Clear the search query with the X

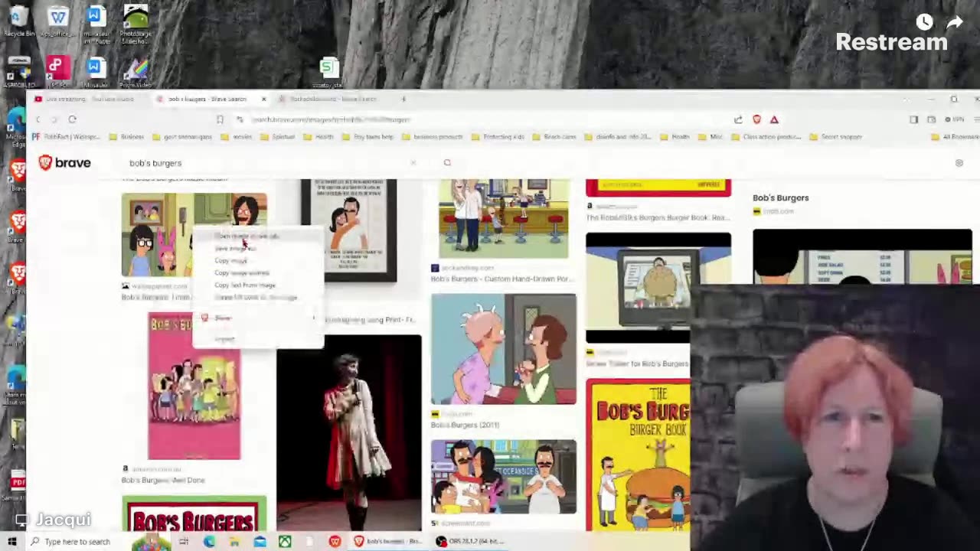coord(413,163)
